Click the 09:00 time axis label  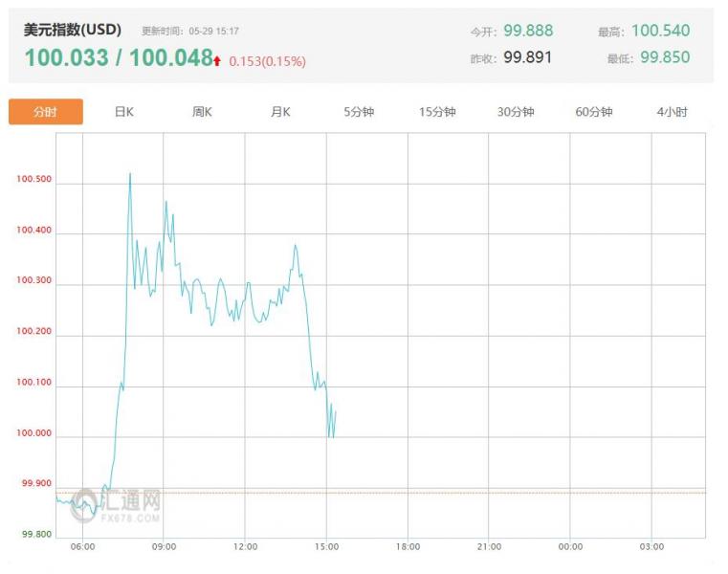point(164,546)
